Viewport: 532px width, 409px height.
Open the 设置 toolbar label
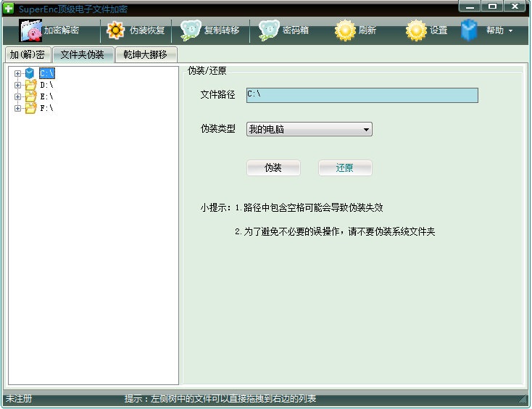439,30
